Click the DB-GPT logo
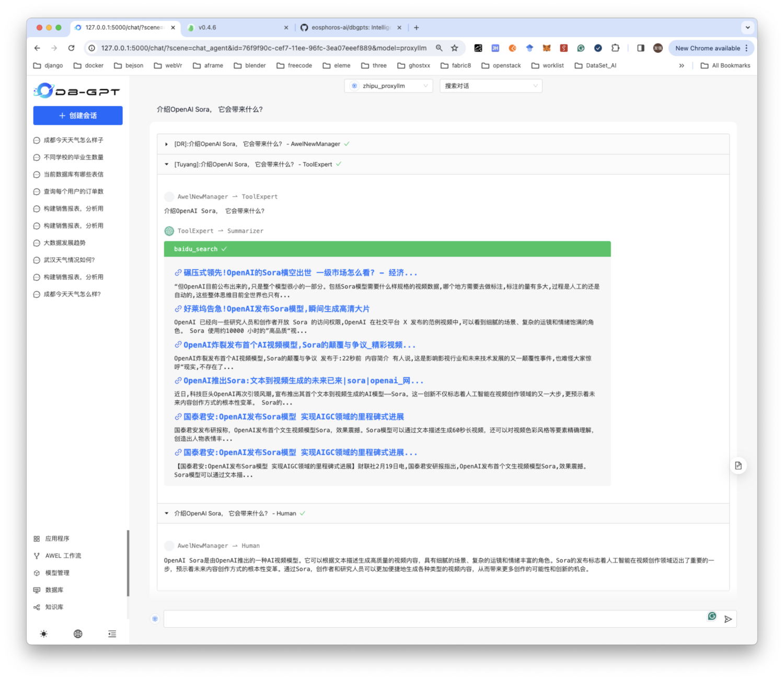The height and width of the screenshot is (680, 784). point(77,91)
